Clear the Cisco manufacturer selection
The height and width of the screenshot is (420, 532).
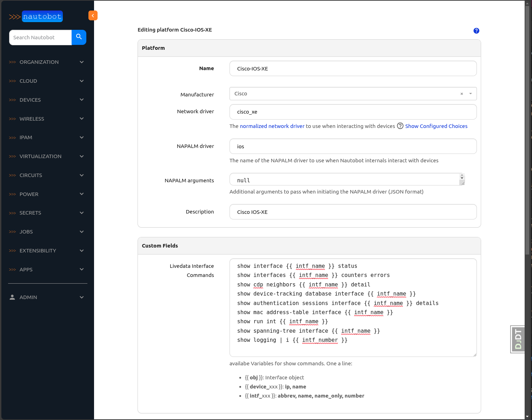tap(461, 94)
